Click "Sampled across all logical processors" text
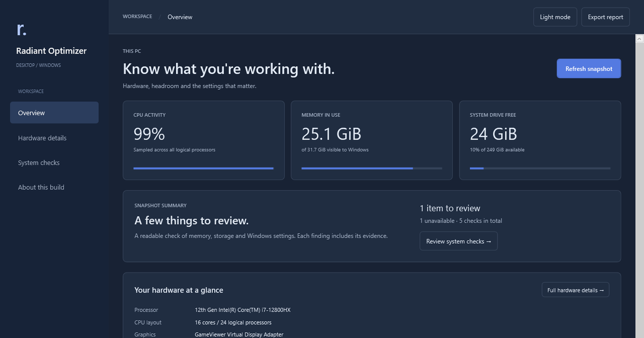The height and width of the screenshot is (338, 644). 174,150
